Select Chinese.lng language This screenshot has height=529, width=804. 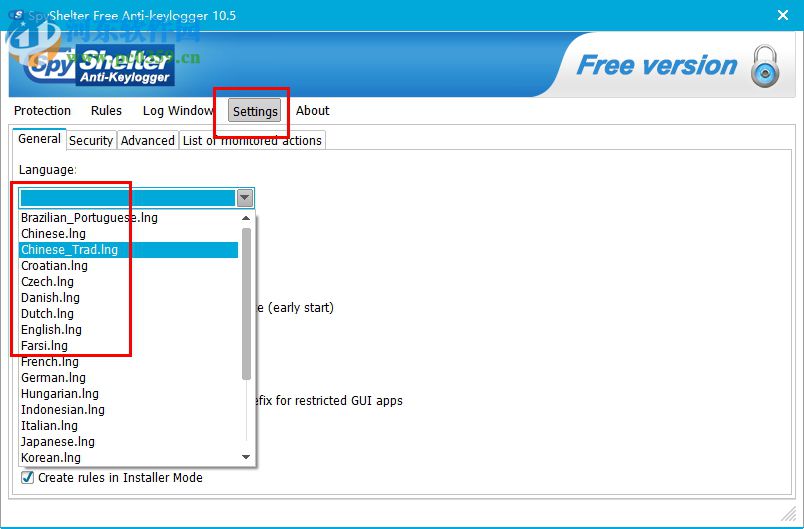pyautogui.click(x=129, y=234)
